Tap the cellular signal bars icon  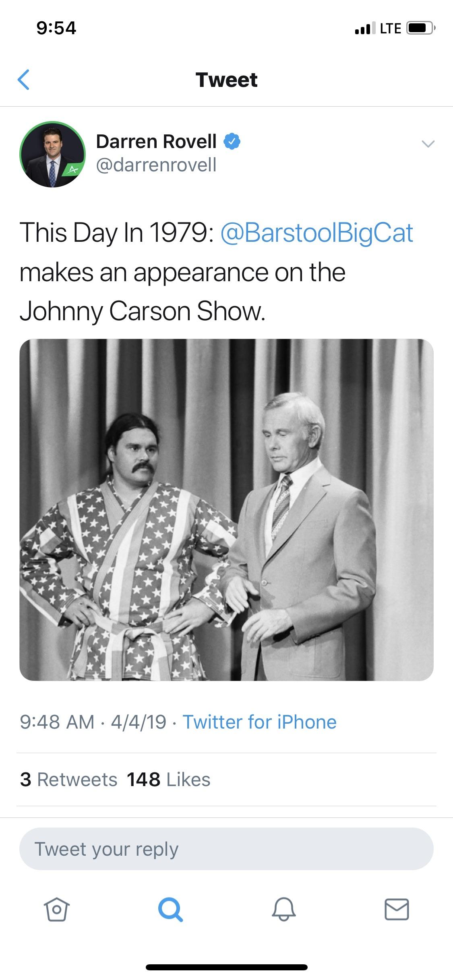pos(365,28)
